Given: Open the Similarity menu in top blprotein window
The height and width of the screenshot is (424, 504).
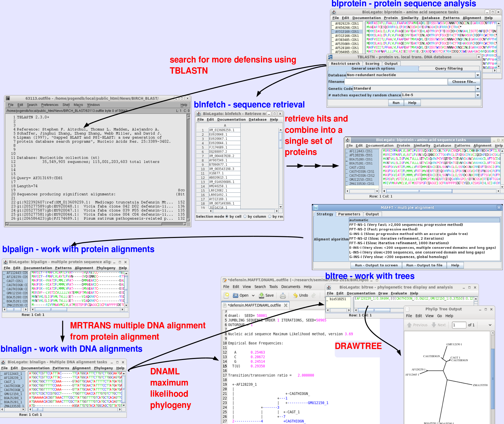Looking at the screenshot, I should pos(410,18).
